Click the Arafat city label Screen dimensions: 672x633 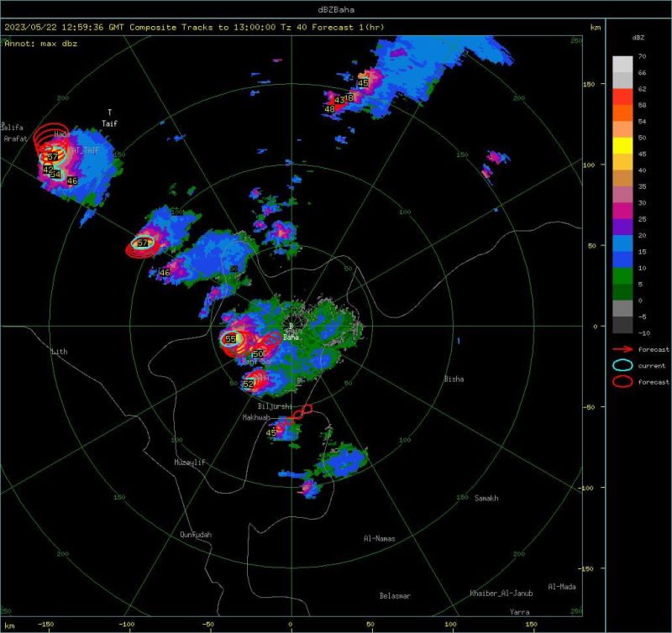(x=15, y=139)
